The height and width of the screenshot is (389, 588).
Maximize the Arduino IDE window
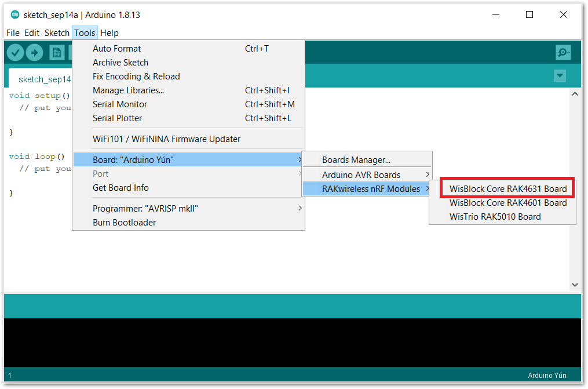click(529, 14)
